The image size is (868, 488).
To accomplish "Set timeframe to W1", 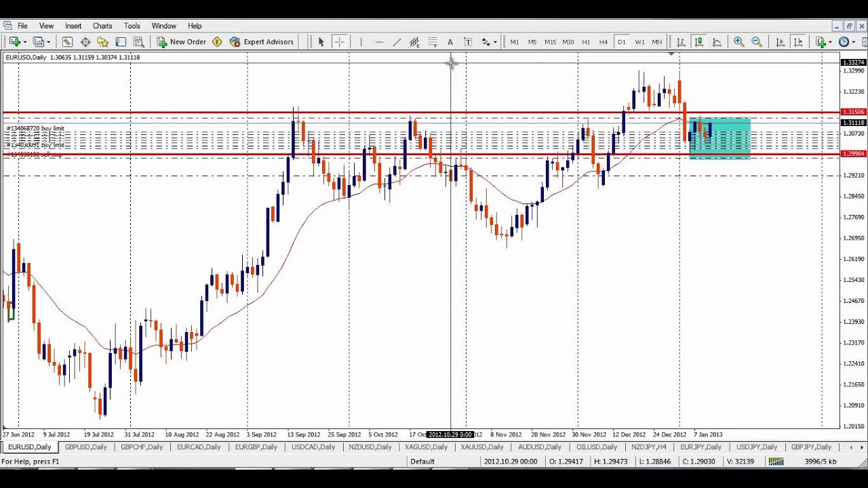I will pyautogui.click(x=639, y=42).
